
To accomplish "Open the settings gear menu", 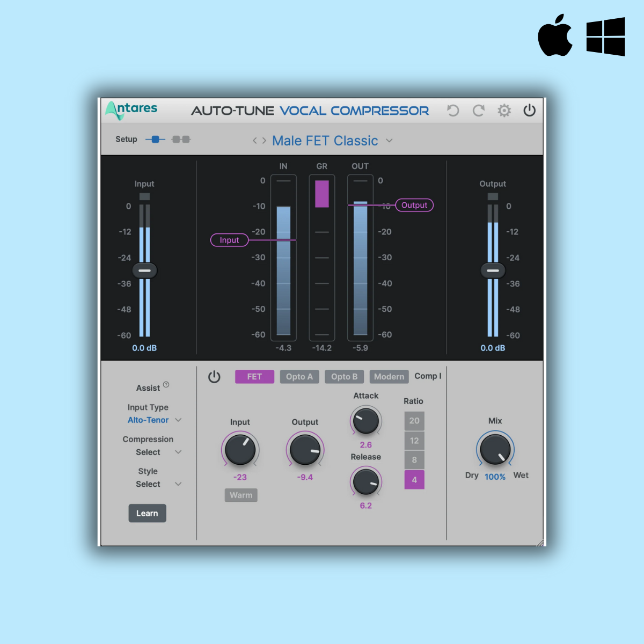I will [504, 111].
